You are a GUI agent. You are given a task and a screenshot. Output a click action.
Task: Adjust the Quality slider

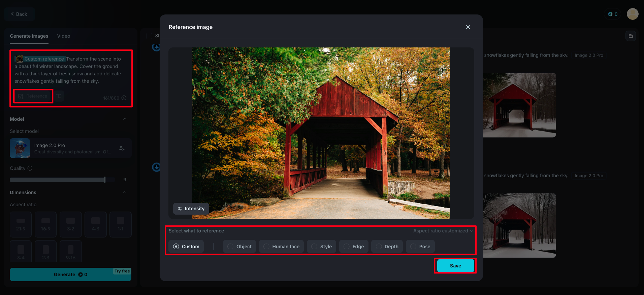point(63,180)
